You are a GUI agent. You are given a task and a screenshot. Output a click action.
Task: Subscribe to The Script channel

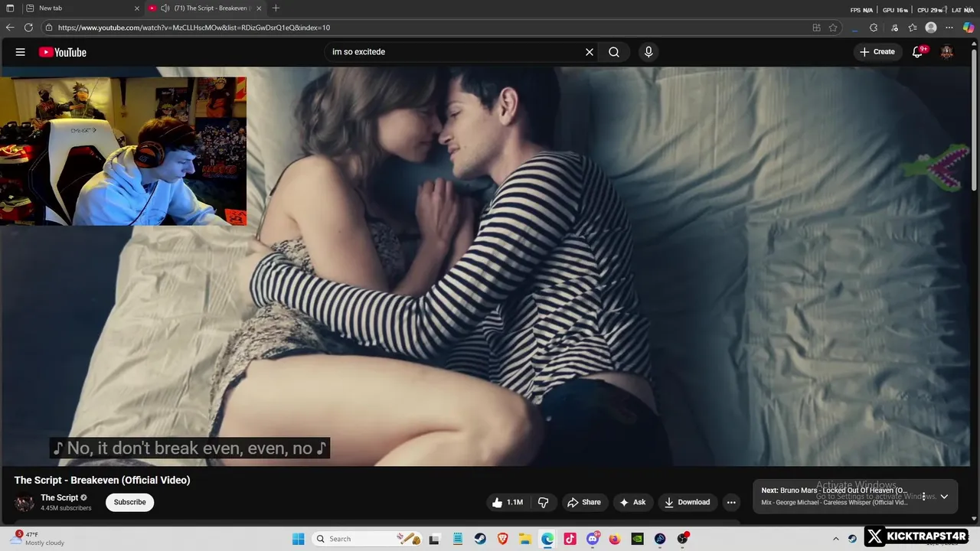point(129,502)
